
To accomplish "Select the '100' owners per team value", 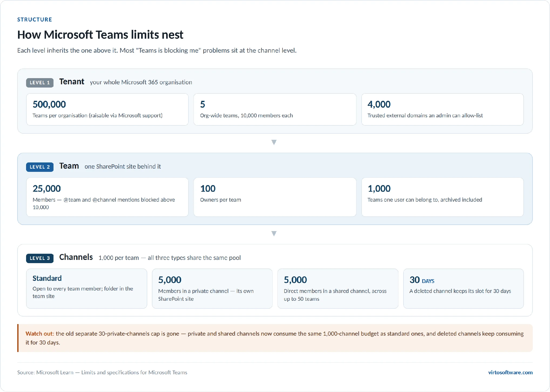I will (x=208, y=189).
